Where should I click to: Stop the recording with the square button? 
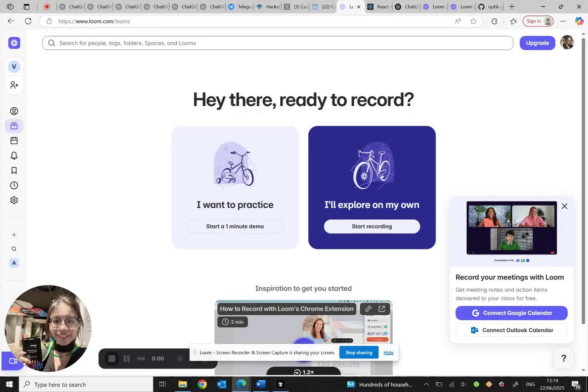[x=112, y=358]
